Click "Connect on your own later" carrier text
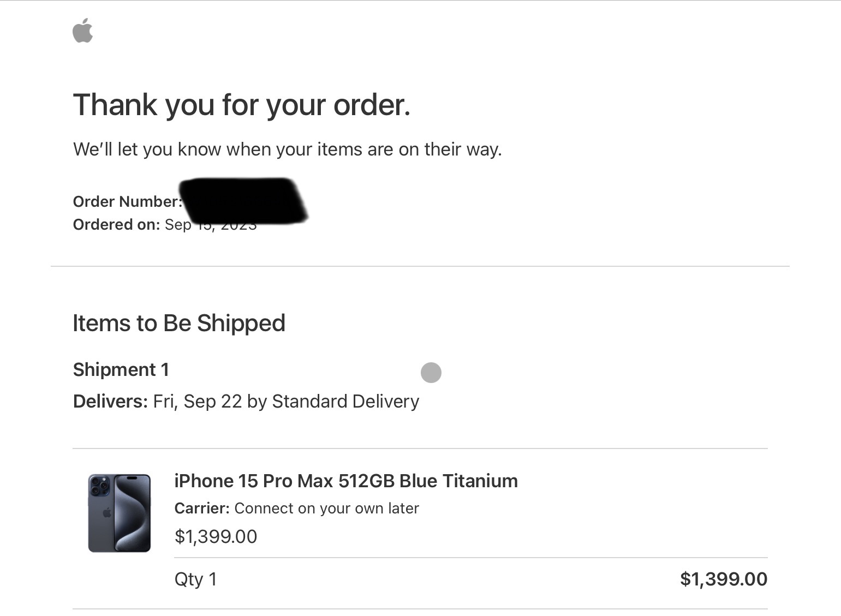This screenshot has width=841, height=616. point(326,509)
